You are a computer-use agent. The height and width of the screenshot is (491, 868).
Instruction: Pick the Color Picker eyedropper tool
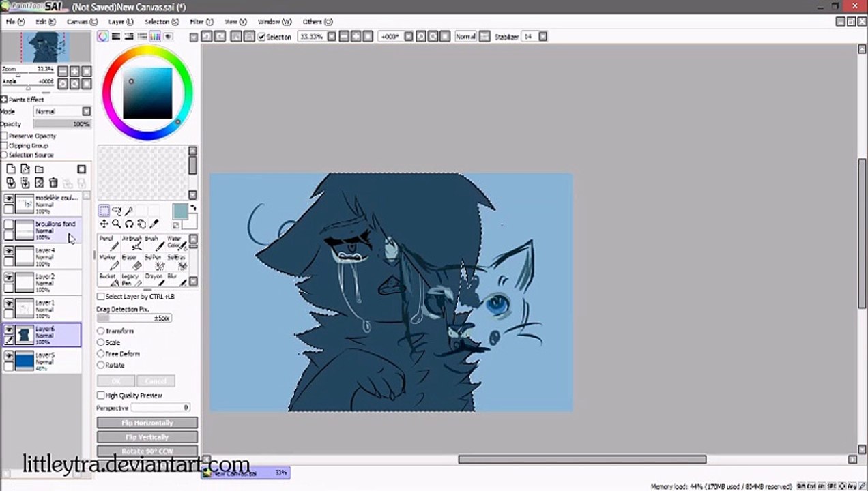[x=154, y=224]
